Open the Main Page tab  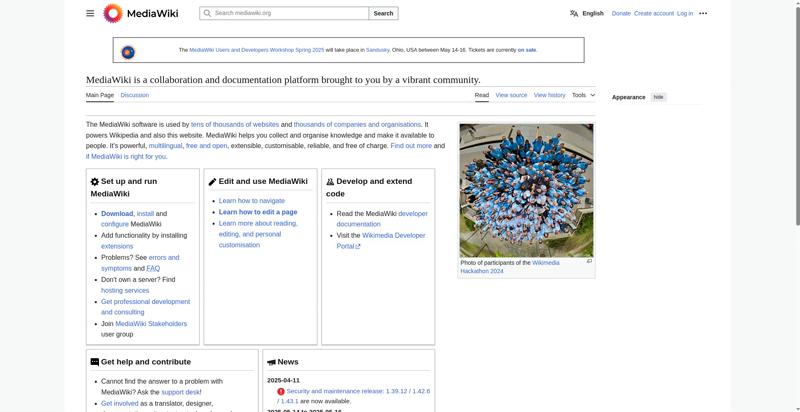click(99, 95)
